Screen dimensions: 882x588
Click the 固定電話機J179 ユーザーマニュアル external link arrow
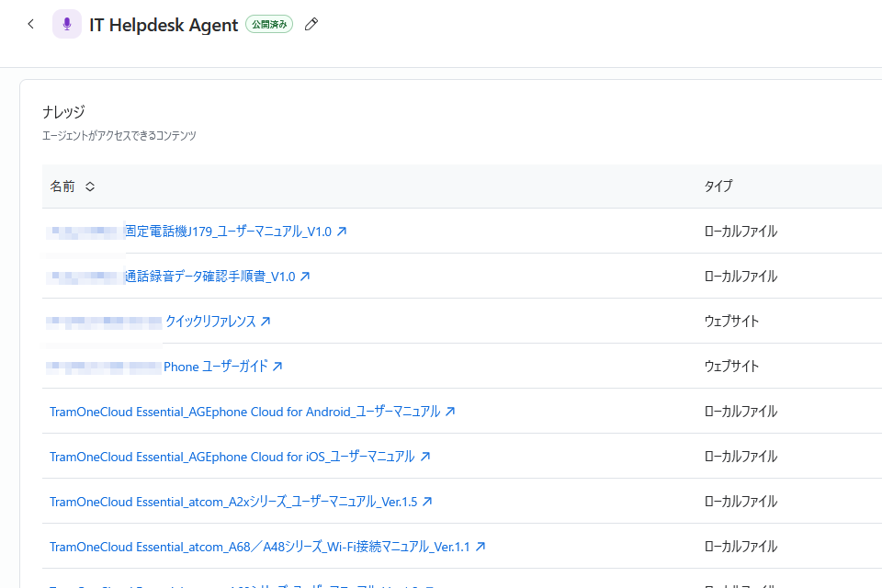[342, 232]
